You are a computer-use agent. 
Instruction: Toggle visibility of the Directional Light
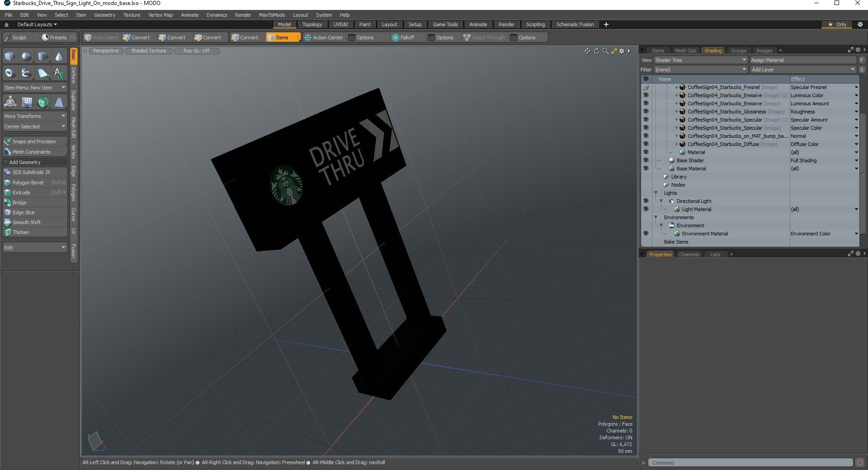646,201
